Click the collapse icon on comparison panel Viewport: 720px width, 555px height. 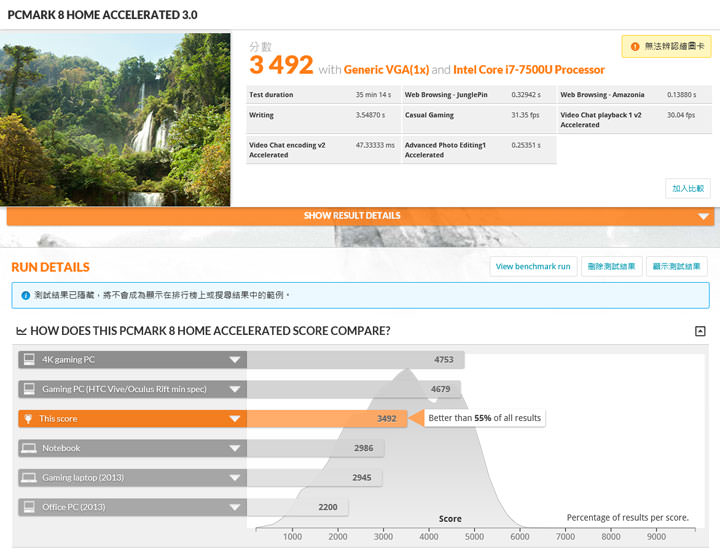coord(700,331)
